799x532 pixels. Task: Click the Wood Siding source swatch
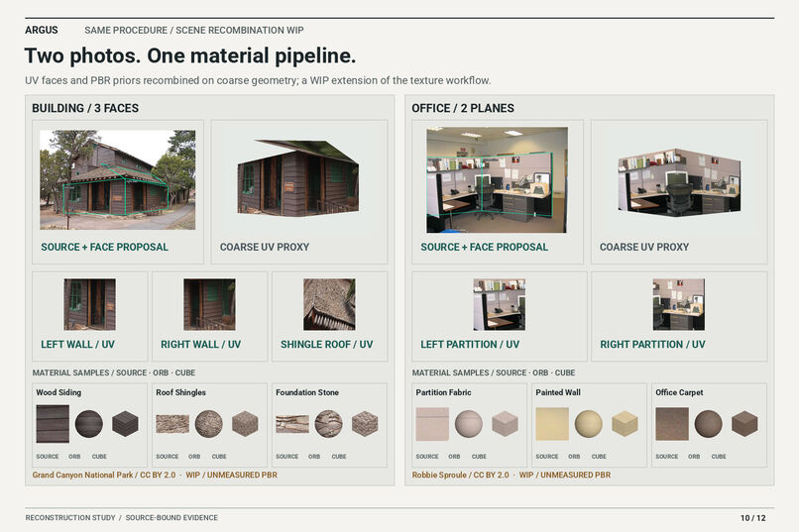pyautogui.click(x=53, y=424)
